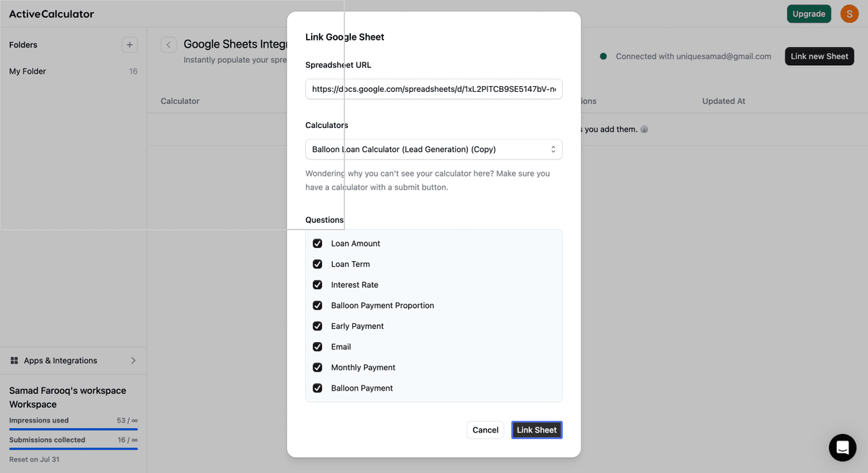Click 'Connected with uniquesamad@gmail.com' text
This screenshot has height=473, width=868.
tap(693, 56)
